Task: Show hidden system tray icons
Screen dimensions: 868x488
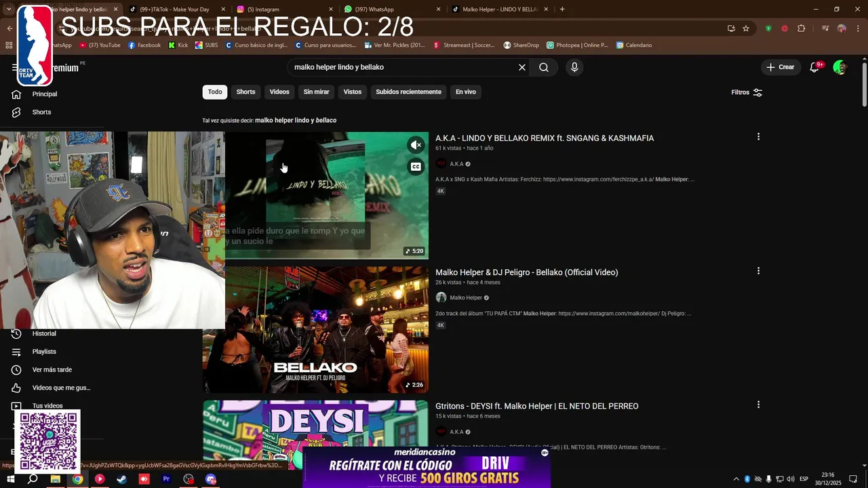Action: [x=736, y=479]
